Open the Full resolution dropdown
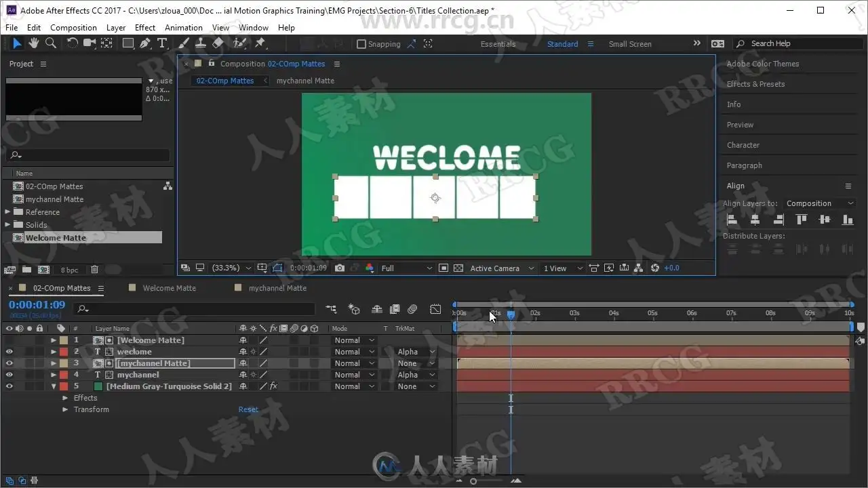The width and height of the screenshot is (868, 488). click(x=406, y=268)
